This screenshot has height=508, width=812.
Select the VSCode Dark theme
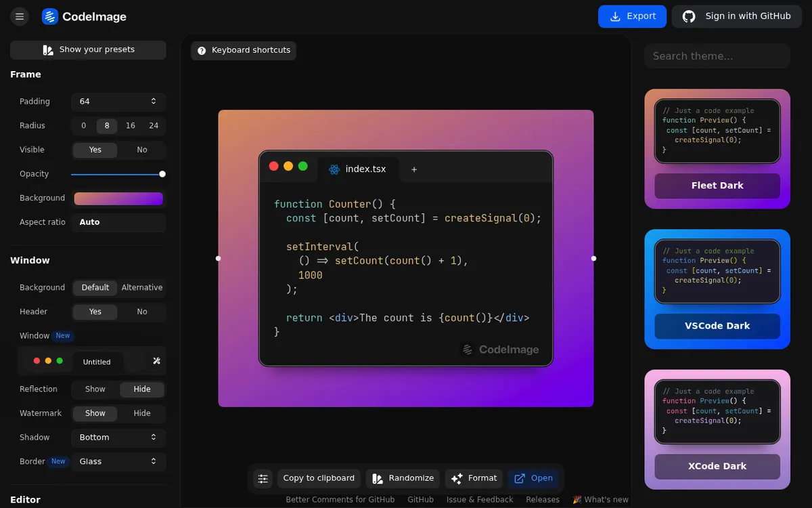(717, 326)
